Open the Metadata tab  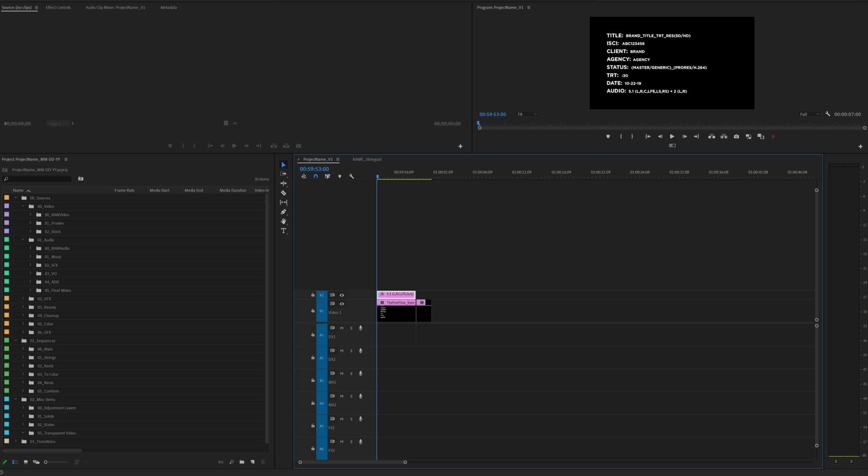coord(169,7)
